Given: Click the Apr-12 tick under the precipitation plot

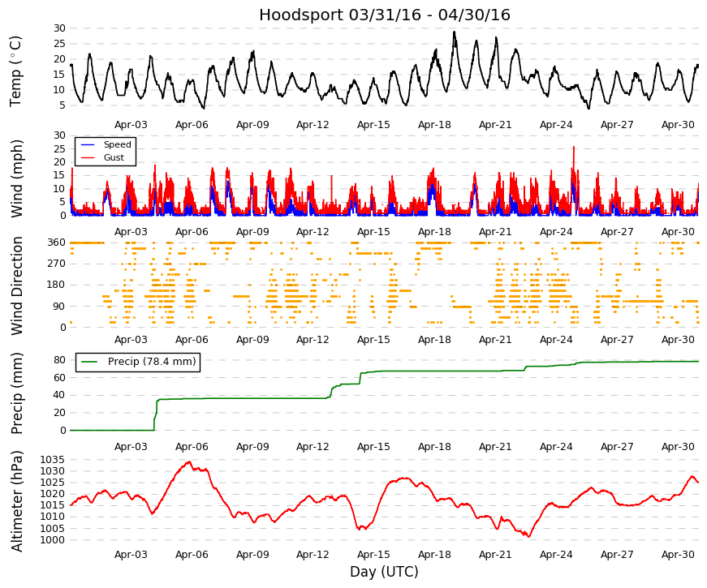Looking at the screenshot, I should (313, 447).
